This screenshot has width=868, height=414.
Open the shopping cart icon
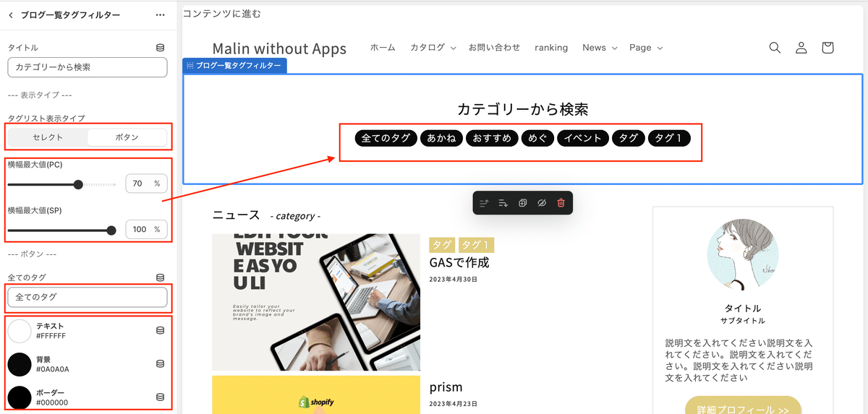coord(827,48)
